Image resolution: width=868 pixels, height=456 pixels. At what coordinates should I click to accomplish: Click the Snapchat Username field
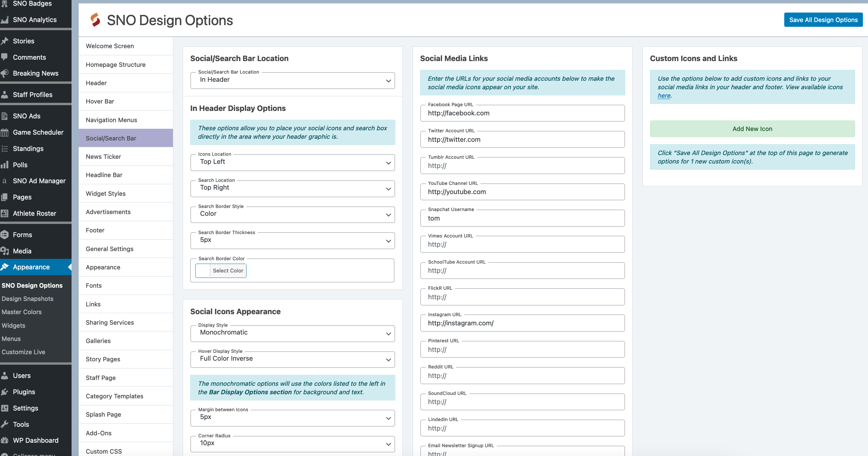(x=522, y=218)
